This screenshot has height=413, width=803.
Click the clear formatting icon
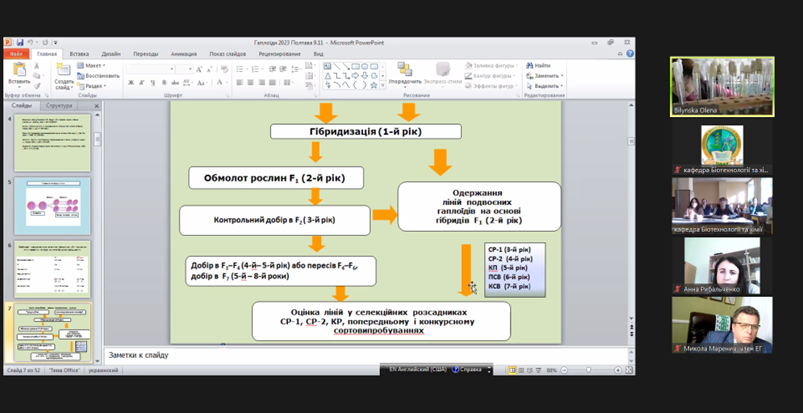222,69
